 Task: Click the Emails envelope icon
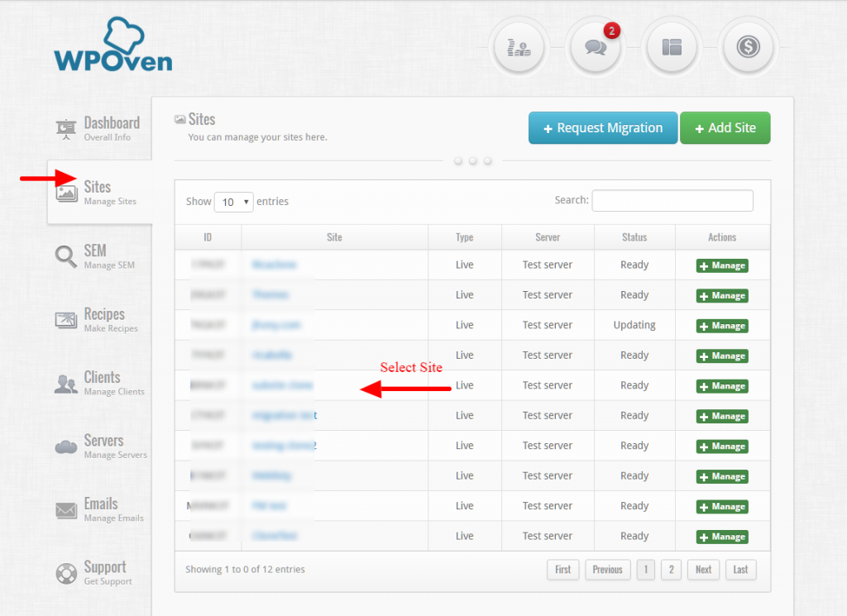tap(66, 509)
